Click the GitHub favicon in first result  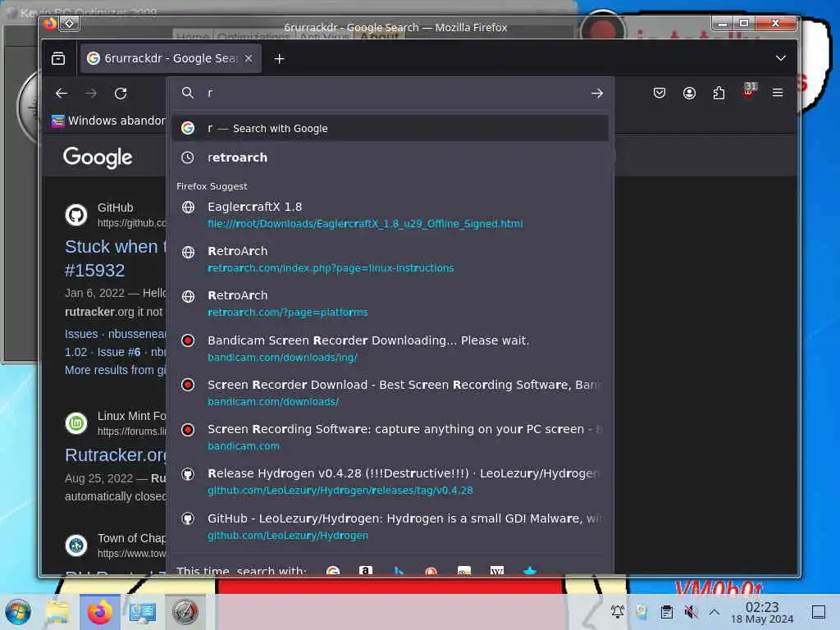pos(76,215)
